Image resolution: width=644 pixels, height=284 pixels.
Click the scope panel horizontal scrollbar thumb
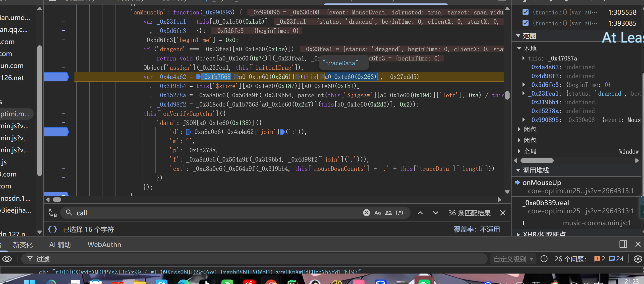click(x=537, y=161)
